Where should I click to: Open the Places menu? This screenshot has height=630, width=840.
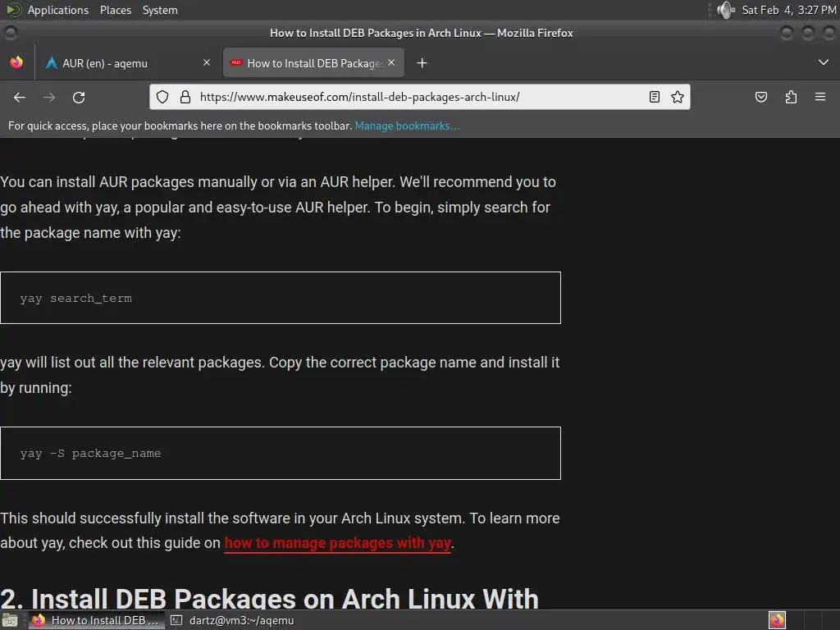click(115, 10)
